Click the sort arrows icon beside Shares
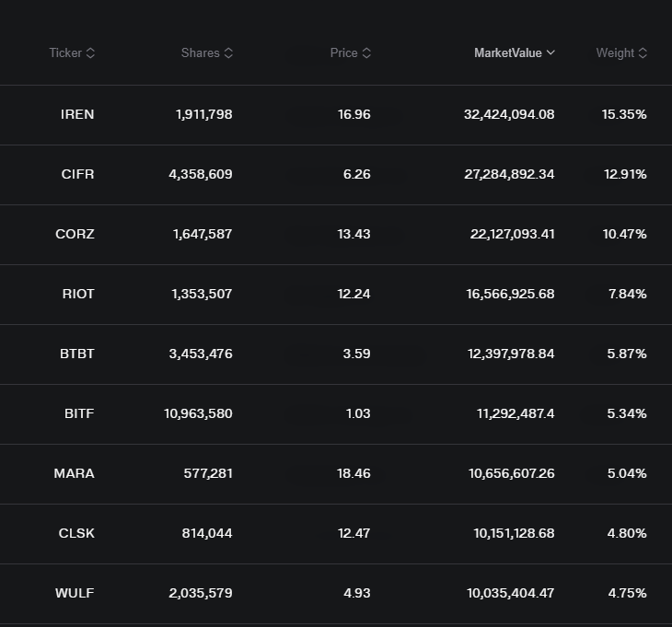Screen dimensions: 672x627 pos(228,52)
